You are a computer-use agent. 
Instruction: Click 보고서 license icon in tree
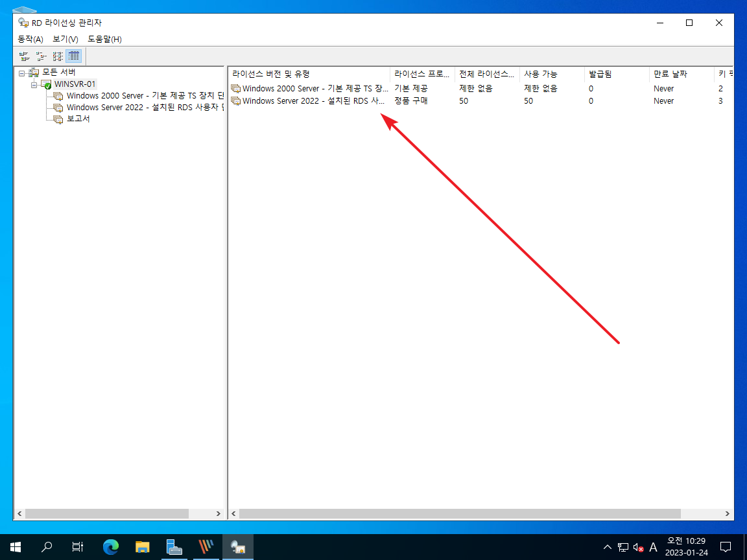point(58,119)
